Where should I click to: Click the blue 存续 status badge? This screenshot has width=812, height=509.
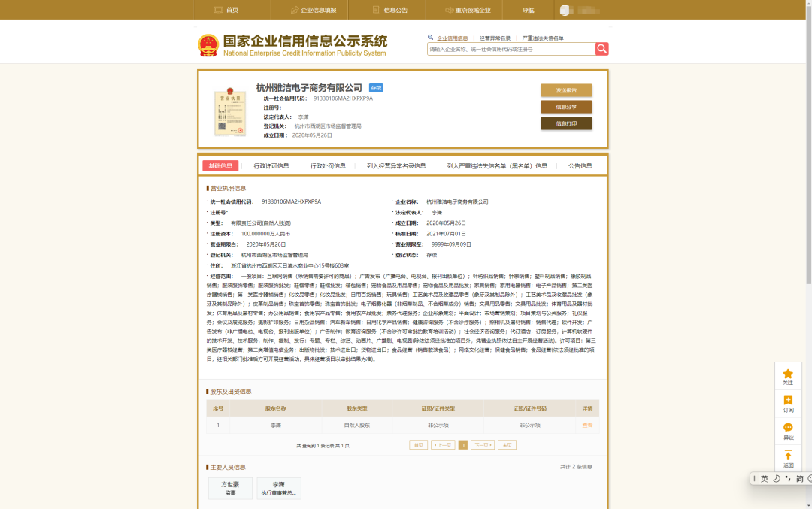pyautogui.click(x=376, y=88)
